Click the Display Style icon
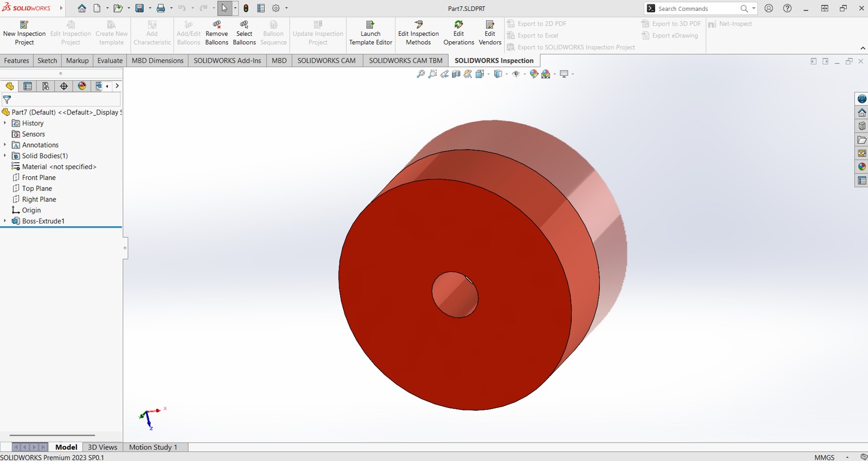This screenshot has height=461, width=868. coord(498,74)
